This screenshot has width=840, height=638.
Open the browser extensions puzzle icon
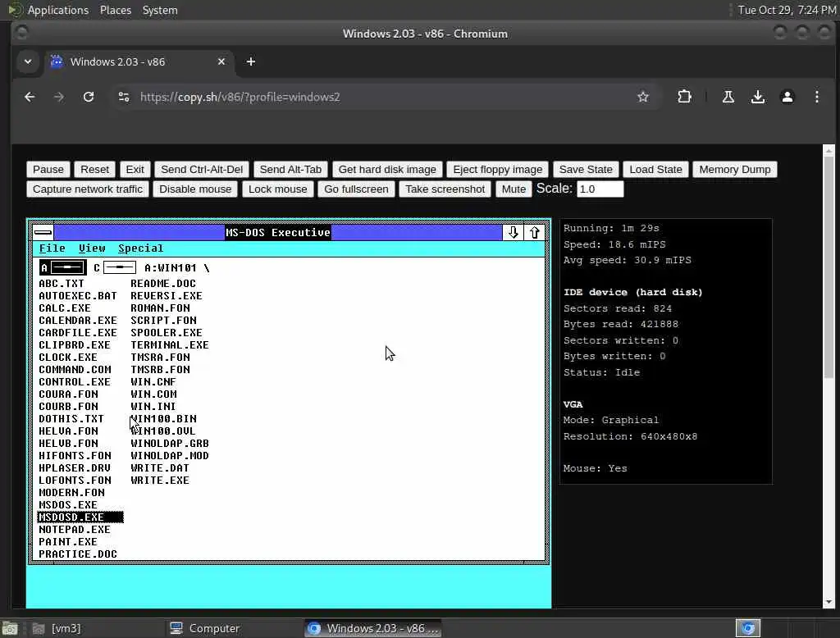(x=684, y=97)
